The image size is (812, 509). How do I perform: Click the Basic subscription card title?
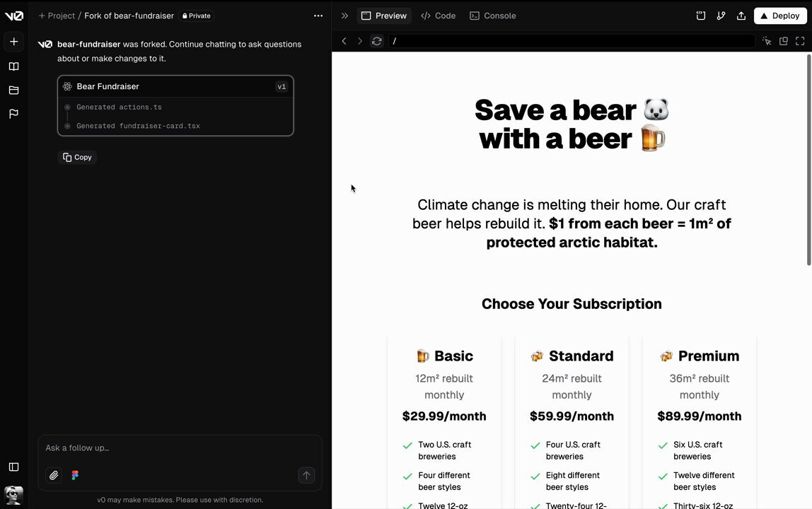444,356
